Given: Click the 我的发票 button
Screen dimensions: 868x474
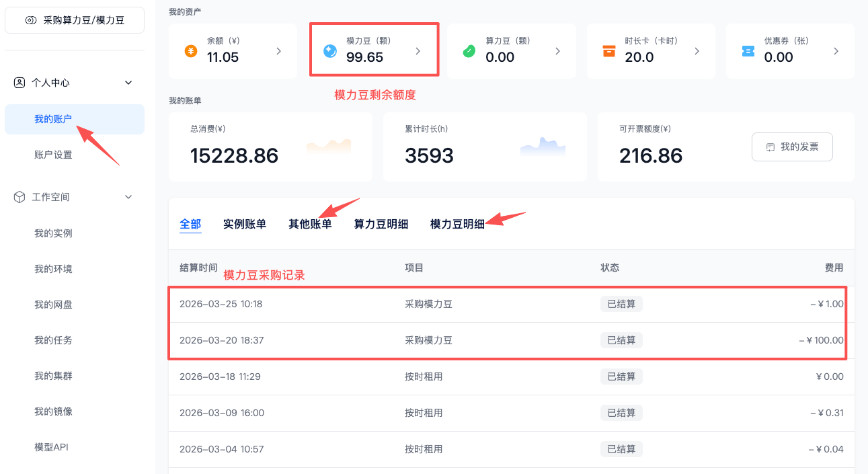Looking at the screenshot, I should pos(792,147).
